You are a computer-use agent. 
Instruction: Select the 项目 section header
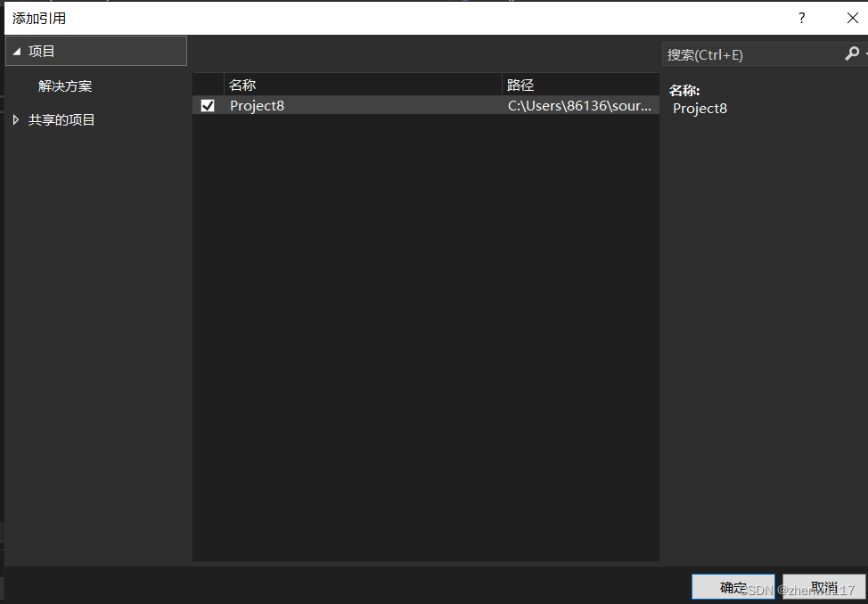point(41,50)
